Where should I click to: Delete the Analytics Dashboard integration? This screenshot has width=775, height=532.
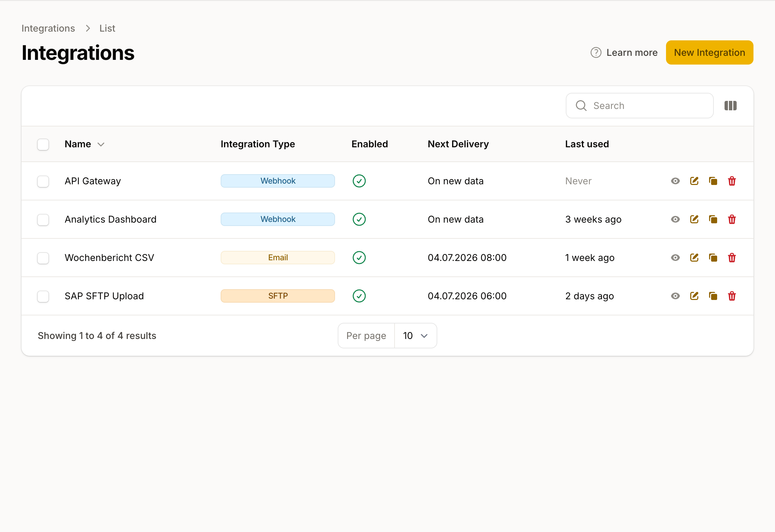coord(732,220)
